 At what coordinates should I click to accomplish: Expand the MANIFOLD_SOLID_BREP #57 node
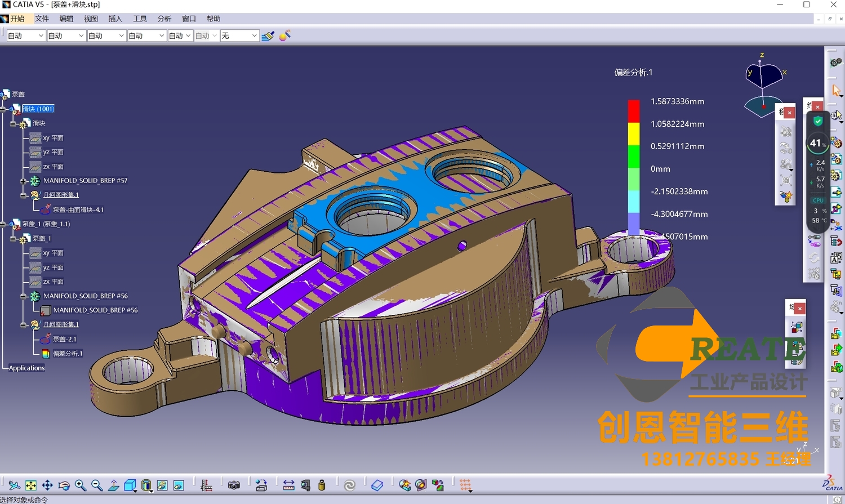coord(24,181)
